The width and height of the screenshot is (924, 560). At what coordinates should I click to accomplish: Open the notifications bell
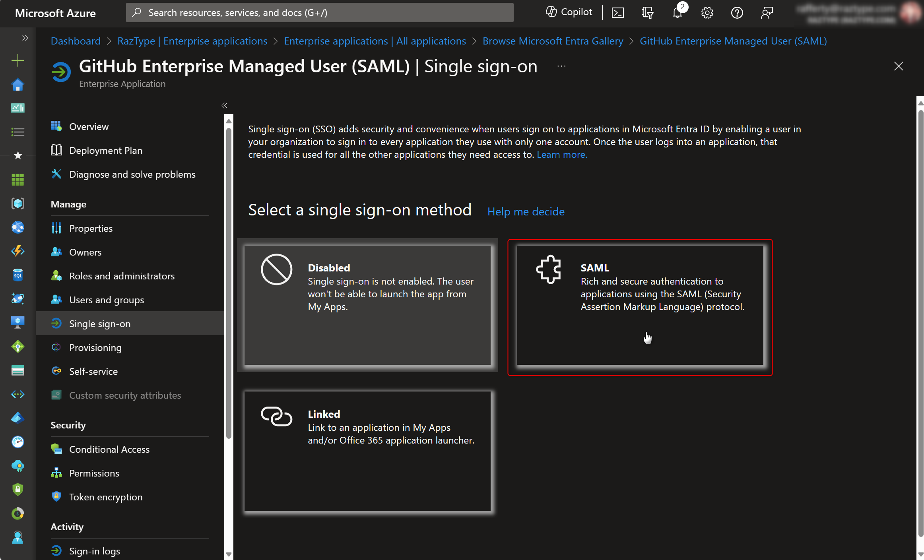click(x=677, y=13)
